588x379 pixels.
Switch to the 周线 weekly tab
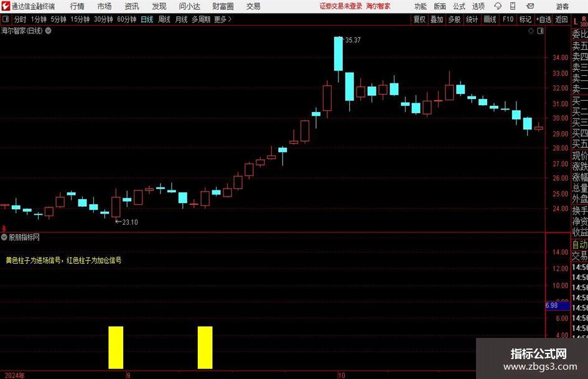[164, 19]
